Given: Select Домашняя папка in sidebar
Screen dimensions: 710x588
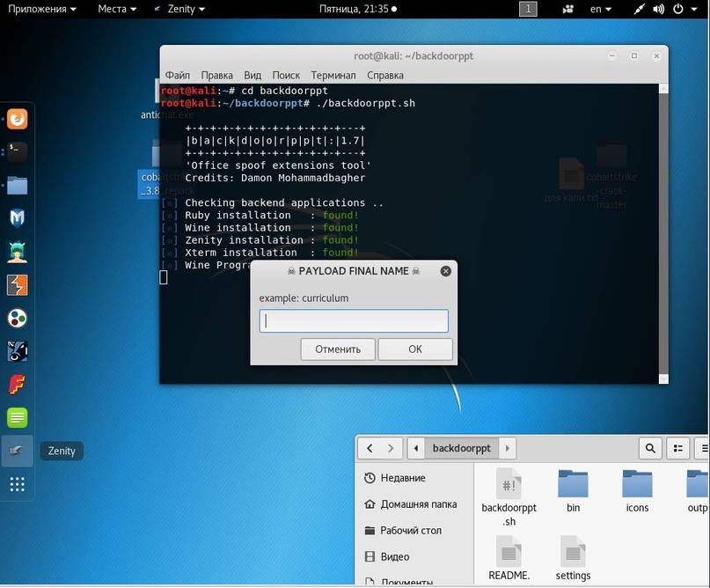Looking at the screenshot, I should coord(418,504).
